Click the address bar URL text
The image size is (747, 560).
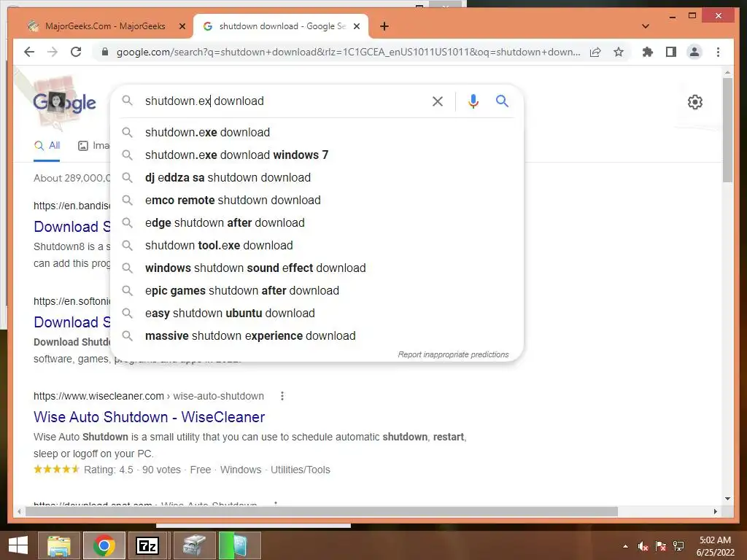tap(348, 52)
